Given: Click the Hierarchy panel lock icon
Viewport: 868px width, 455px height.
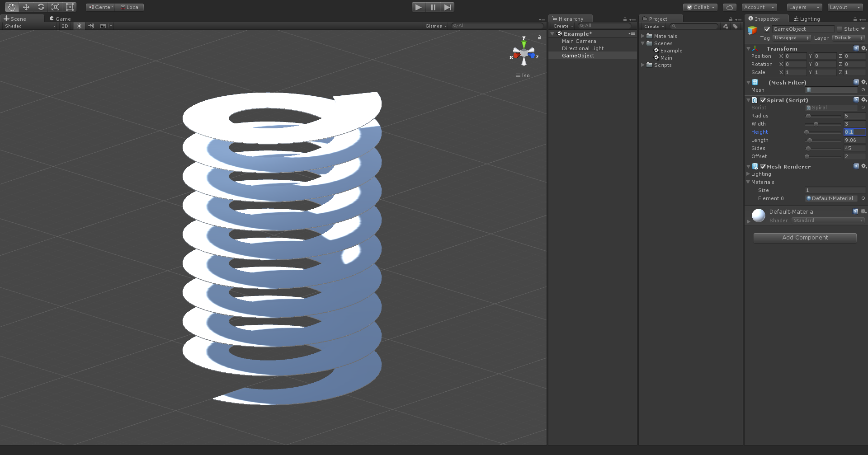Looking at the screenshot, I should point(625,19).
